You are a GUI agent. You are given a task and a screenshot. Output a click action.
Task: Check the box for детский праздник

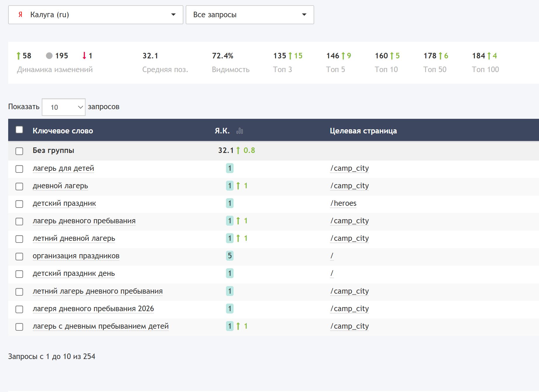(19, 204)
